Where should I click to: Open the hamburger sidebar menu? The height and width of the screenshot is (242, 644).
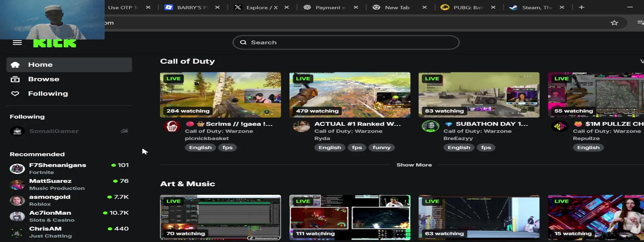coord(17,43)
